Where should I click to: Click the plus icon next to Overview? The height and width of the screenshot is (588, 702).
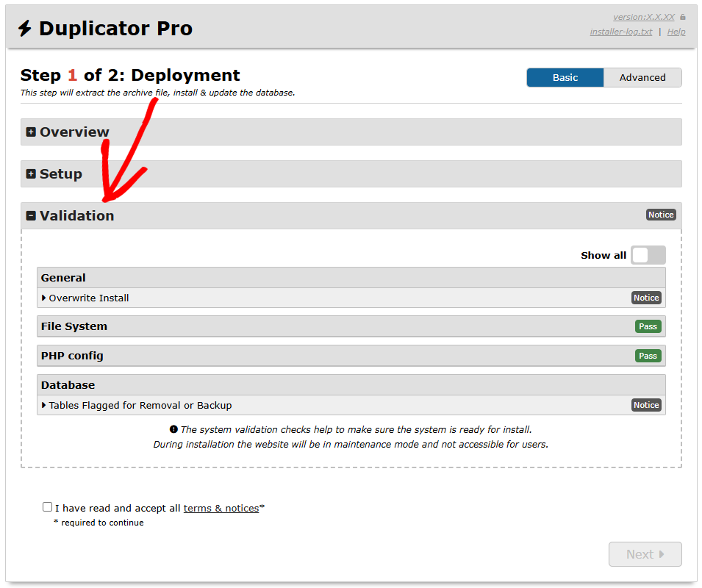31,132
